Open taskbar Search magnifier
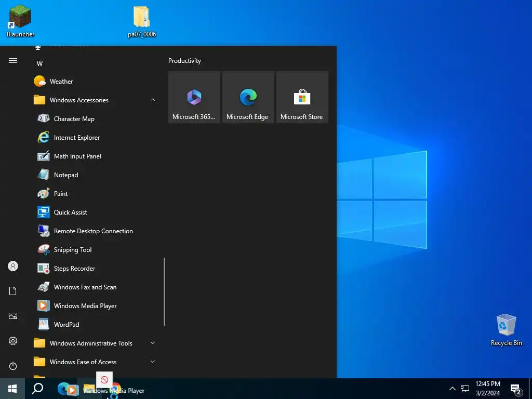532x399 pixels. 37,389
